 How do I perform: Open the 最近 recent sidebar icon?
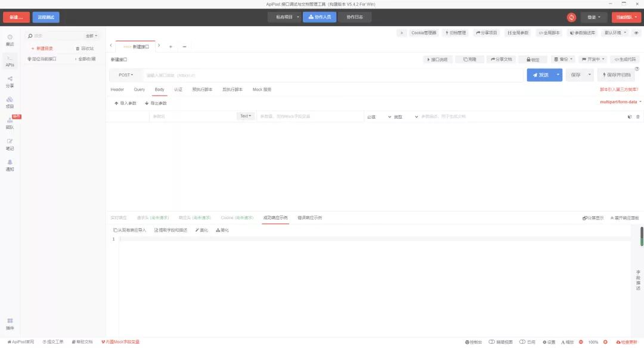(10, 40)
